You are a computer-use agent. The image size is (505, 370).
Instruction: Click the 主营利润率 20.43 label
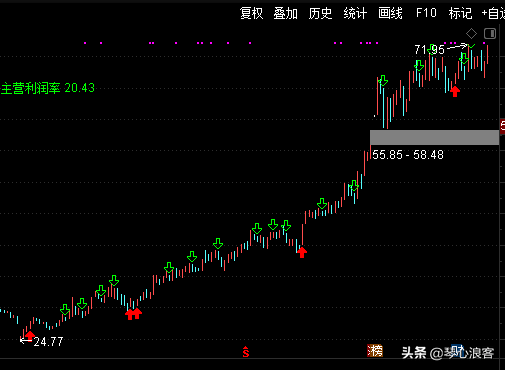48,88
